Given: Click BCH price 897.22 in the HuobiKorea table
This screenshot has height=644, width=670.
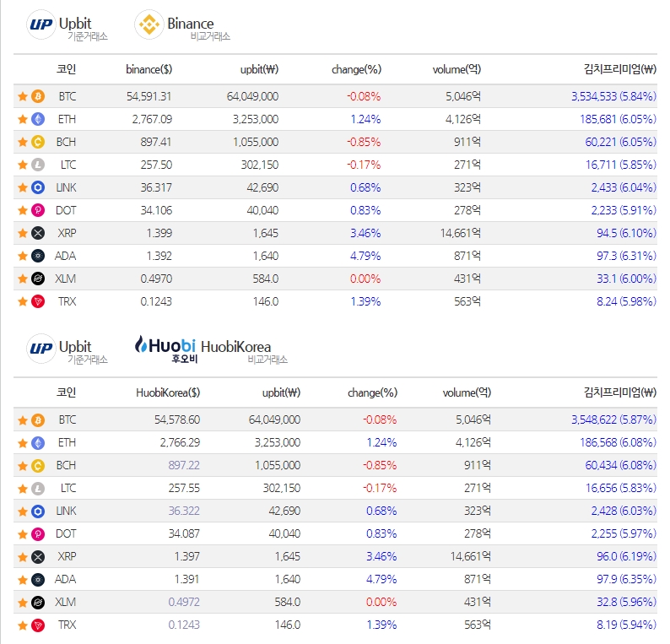Looking at the screenshot, I should point(184,465).
